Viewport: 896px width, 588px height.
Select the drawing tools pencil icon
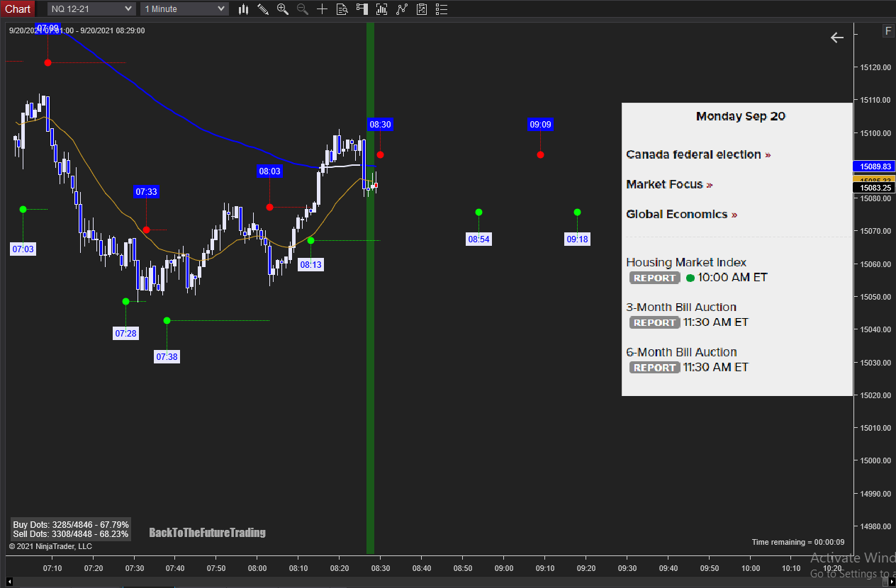pyautogui.click(x=263, y=9)
